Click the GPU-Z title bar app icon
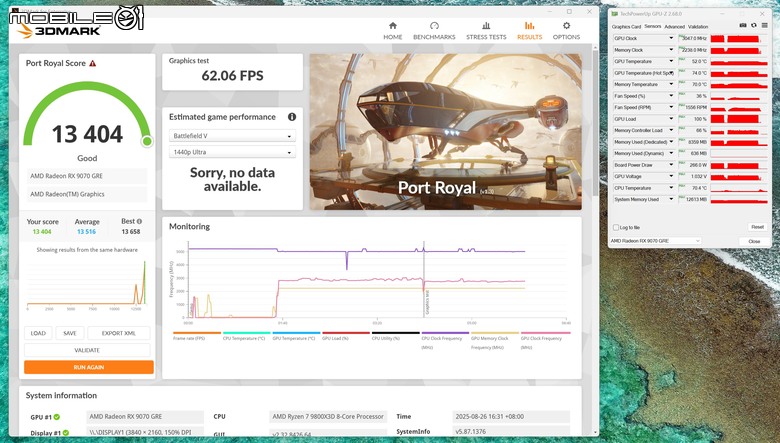The width and height of the screenshot is (780, 443). click(x=615, y=14)
